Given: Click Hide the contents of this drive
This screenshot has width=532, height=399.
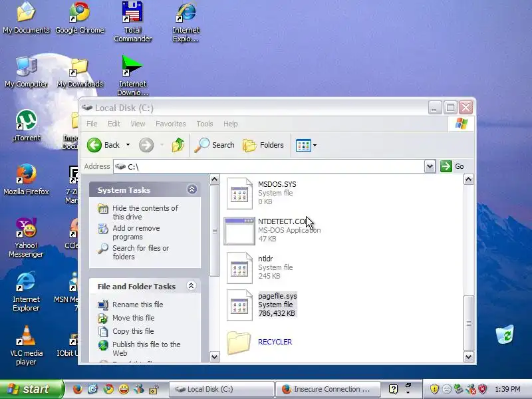Looking at the screenshot, I should [145, 212].
